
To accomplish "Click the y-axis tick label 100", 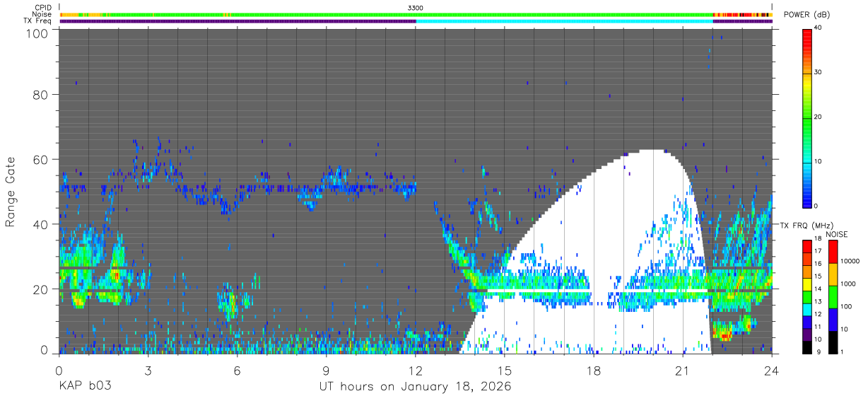I will pos(37,33).
